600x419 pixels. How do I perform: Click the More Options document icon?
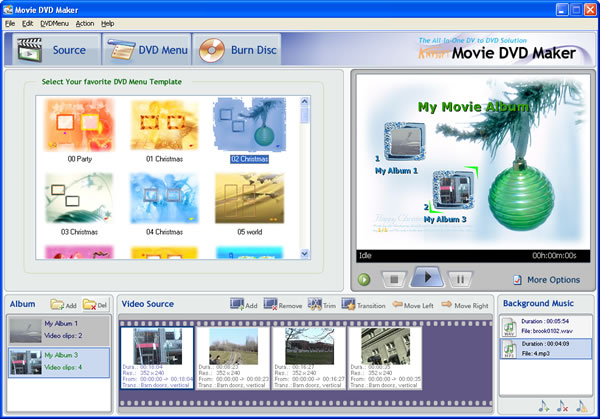[x=517, y=280]
